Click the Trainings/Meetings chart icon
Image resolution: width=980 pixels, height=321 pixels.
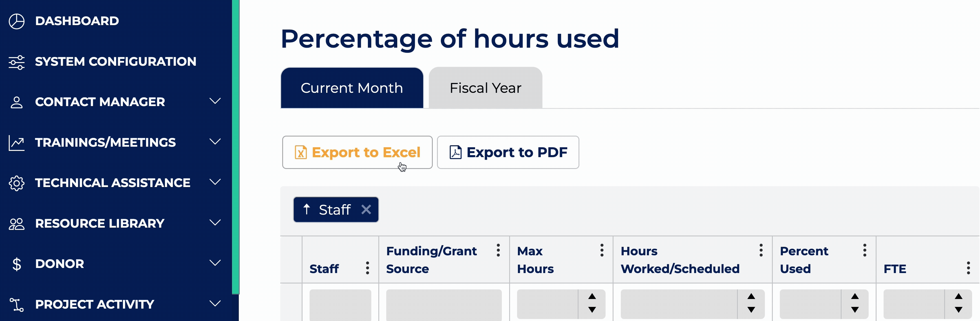point(17,143)
